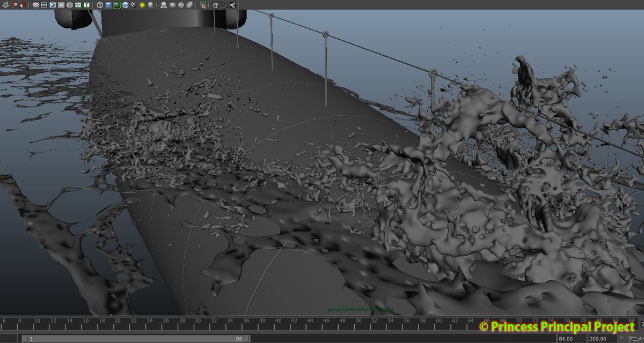This screenshot has height=343, width=644.
Task: Enable the Depth of Field icon
Action: pyautogui.click(x=189, y=5)
